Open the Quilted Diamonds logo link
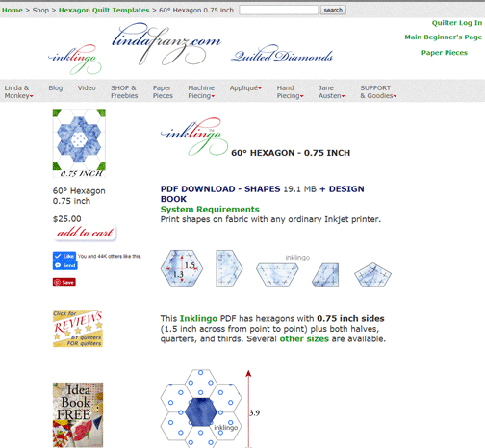The image size is (485, 448). pos(282,54)
